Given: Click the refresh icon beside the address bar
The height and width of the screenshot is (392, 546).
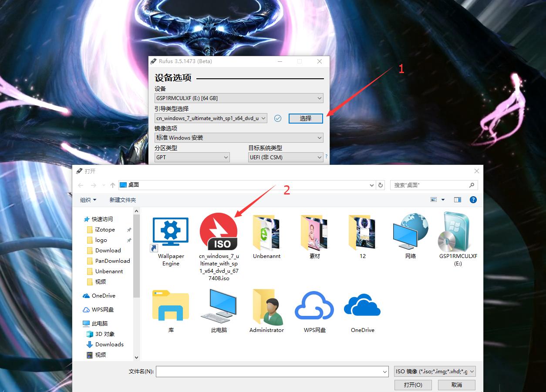Looking at the screenshot, I should tap(381, 185).
